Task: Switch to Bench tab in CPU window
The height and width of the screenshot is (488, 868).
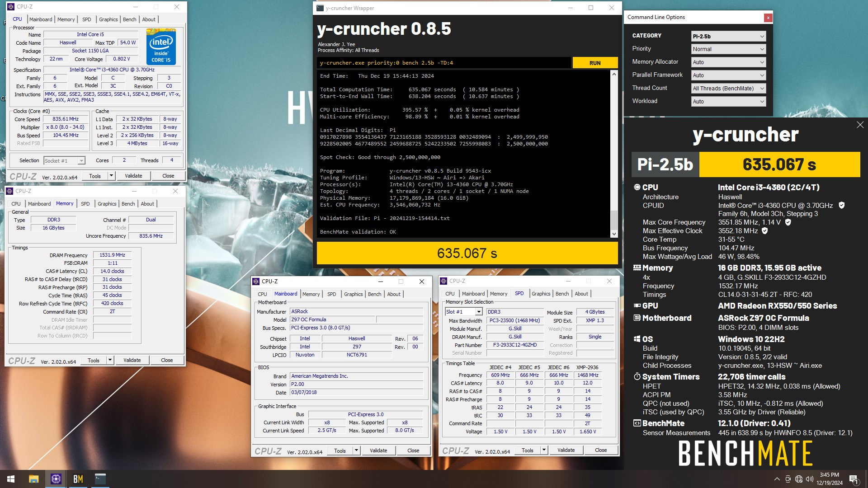Action: tap(130, 19)
